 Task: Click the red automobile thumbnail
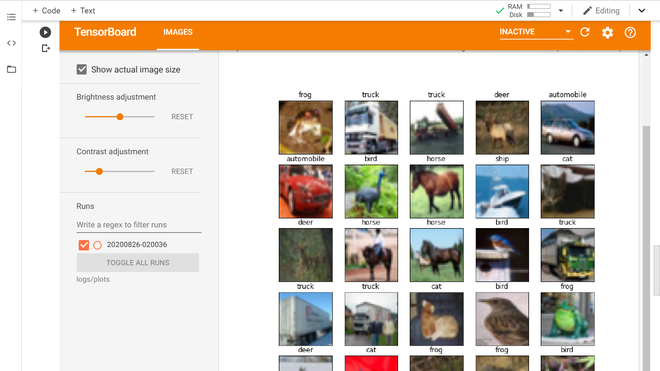coord(306,191)
